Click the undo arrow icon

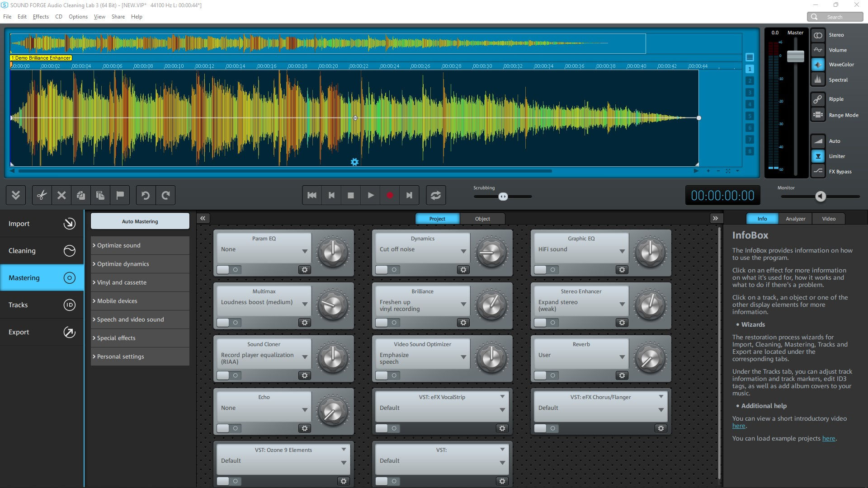click(x=145, y=195)
